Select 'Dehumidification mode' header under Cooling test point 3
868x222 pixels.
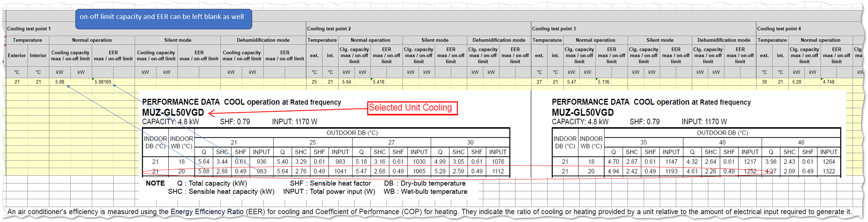point(724,40)
